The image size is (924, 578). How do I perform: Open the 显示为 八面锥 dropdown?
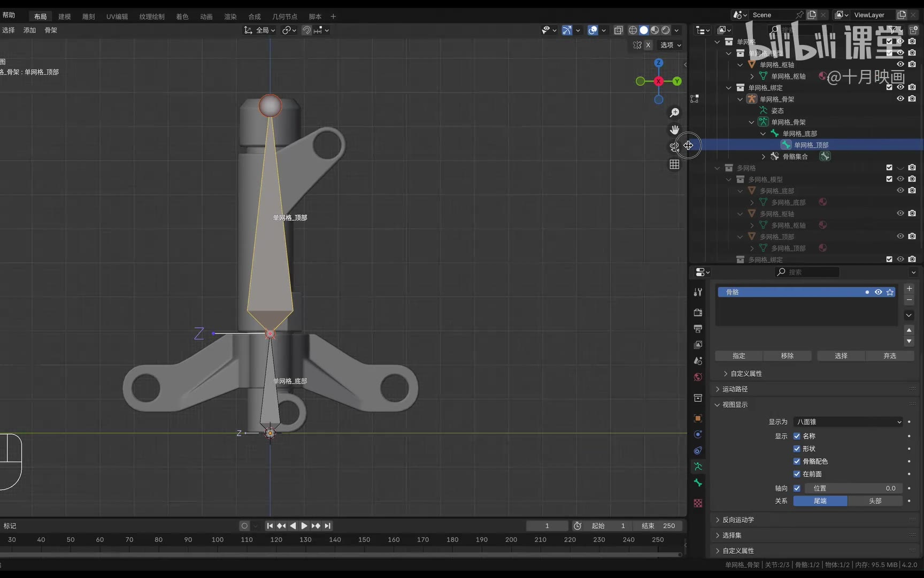849,422
